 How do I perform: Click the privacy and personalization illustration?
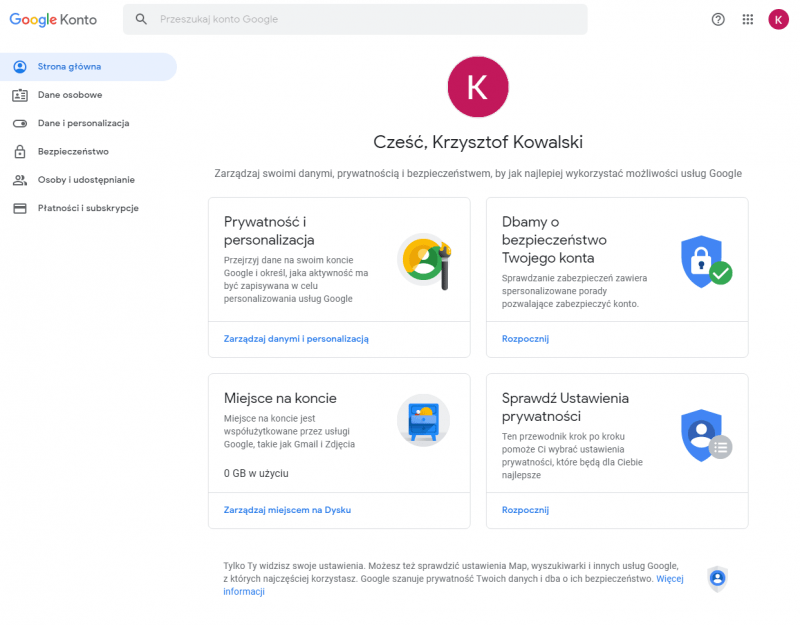point(424,261)
